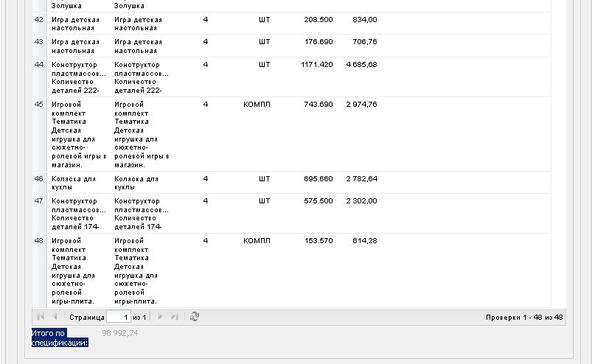Select row number 44
This screenshot has height=364, width=592.
[38, 65]
